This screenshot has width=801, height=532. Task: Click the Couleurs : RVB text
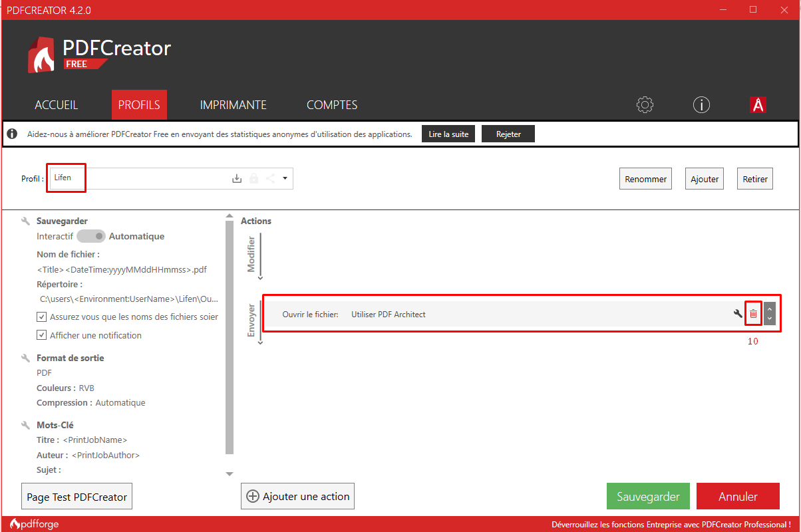point(66,388)
